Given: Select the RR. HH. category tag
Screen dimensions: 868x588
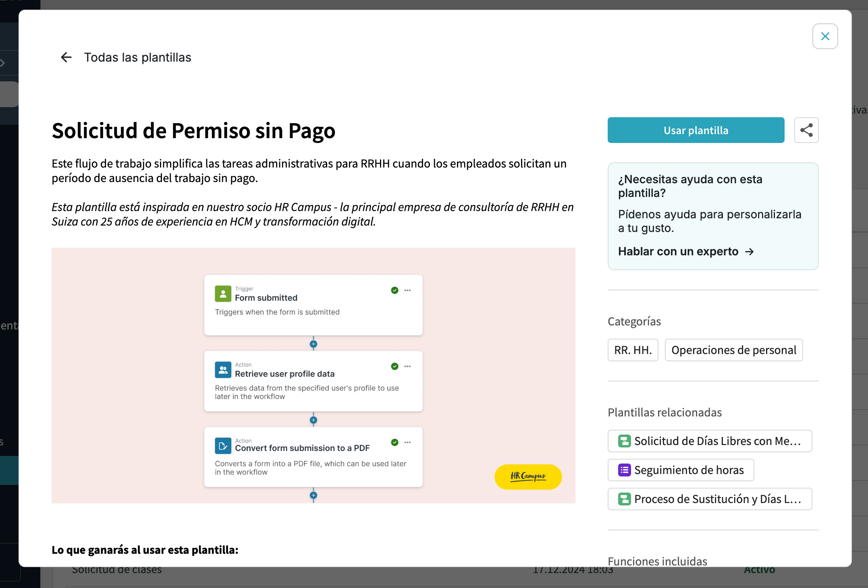Looking at the screenshot, I should pos(633,350).
